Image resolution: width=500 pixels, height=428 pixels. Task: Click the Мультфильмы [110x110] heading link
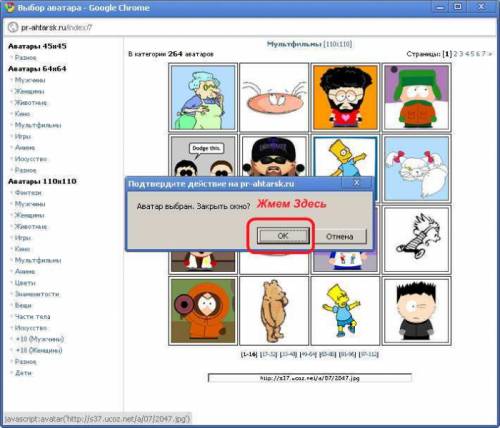pyautogui.click(x=309, y=44)
